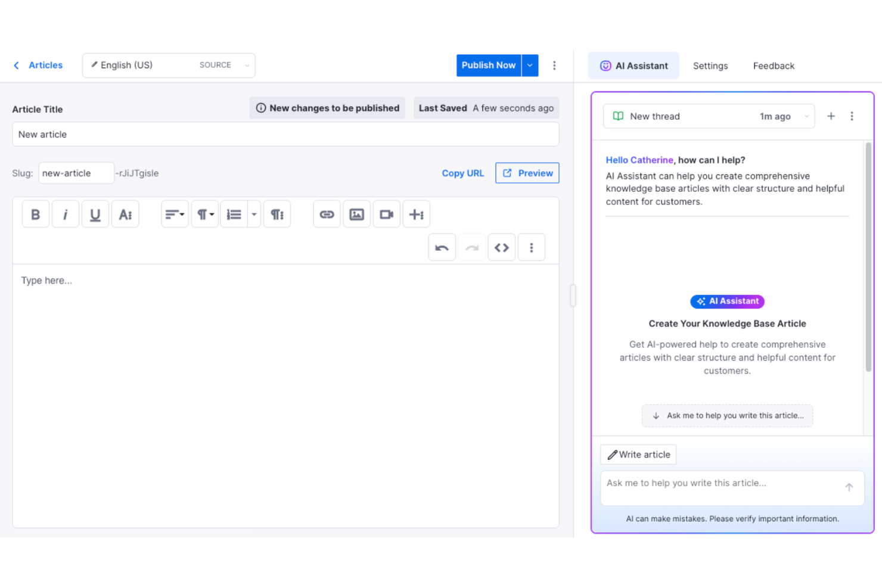Click the article slug input field
This screenshot has height=588, width=882.
76,173
